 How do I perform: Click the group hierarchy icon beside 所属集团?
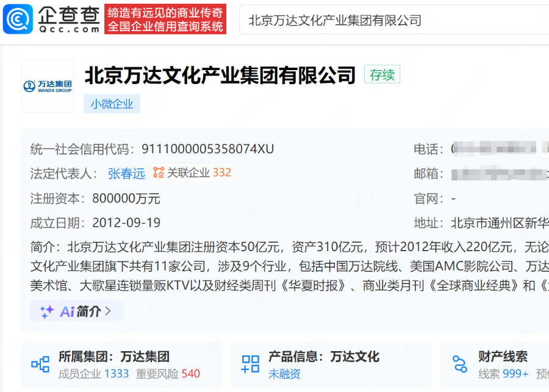tap(40, 365)
